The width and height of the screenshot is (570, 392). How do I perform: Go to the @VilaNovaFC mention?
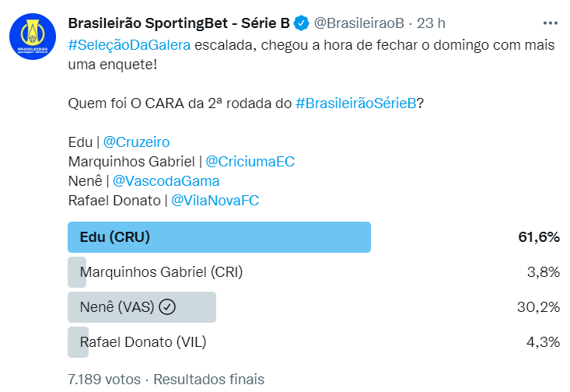215,201
